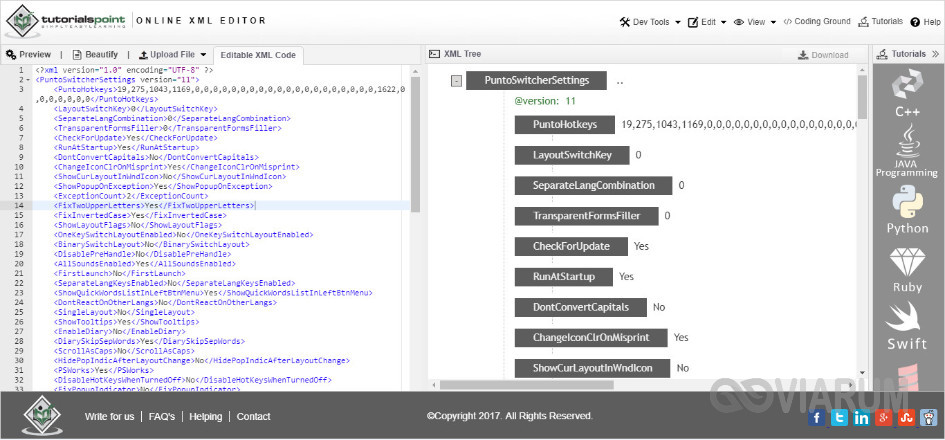The height and width of the screenshot is (440, 945).
Task: Click scroll-down arrow of XML tree scrollbar
Action: (862, 374)
